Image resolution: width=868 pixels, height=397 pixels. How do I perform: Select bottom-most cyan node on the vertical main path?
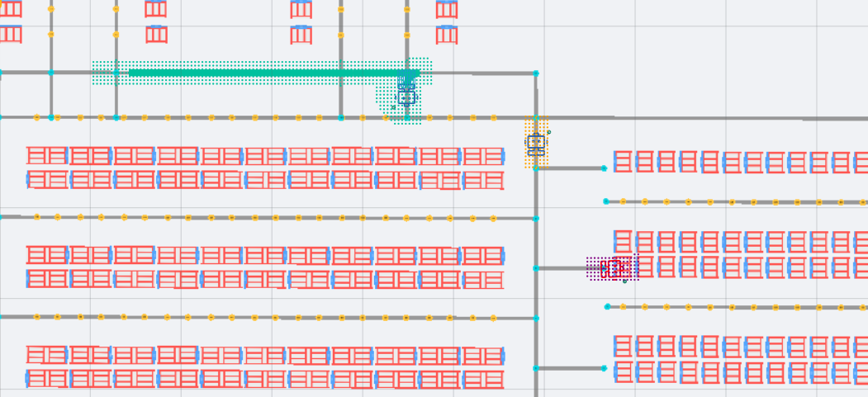click(x=536, y=368)
